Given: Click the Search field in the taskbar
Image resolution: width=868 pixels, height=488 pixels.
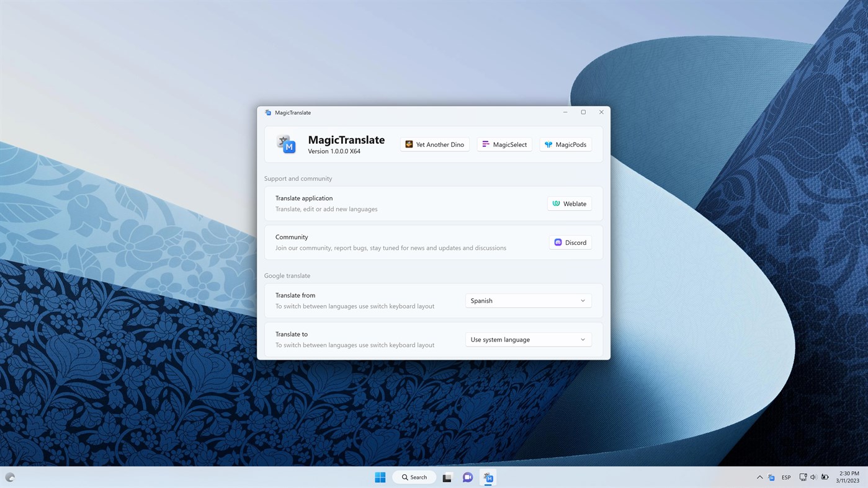Looking at the screenshot, I should pos(414,477).
